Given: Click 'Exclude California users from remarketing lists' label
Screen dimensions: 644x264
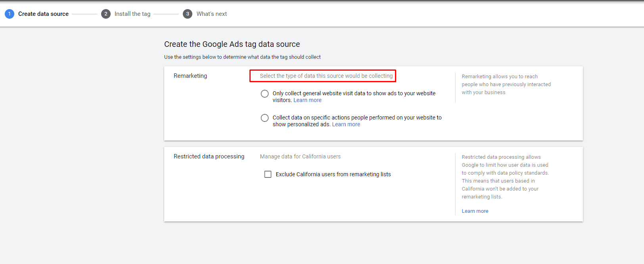Looking at the screenshot, I should pyautogui.click(x=333, y=174).
